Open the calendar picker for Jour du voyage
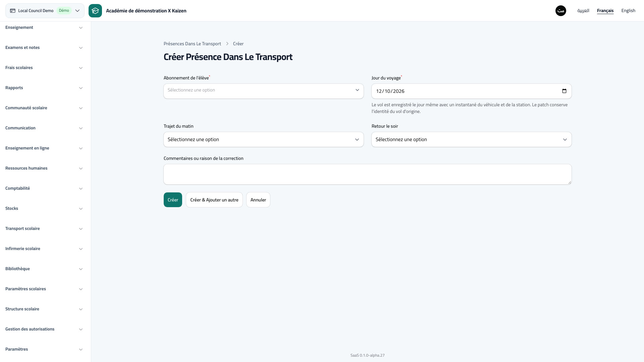Image resolution: width=644 pixels, height=362 pixels. pyautogui.click(x=564, y=91)
